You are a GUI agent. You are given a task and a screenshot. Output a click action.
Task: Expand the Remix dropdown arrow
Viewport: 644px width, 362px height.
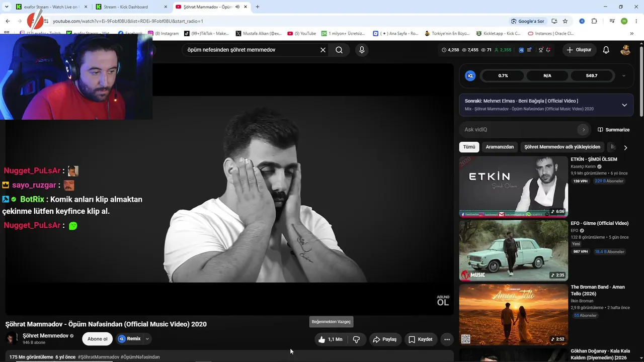point(147,339)
